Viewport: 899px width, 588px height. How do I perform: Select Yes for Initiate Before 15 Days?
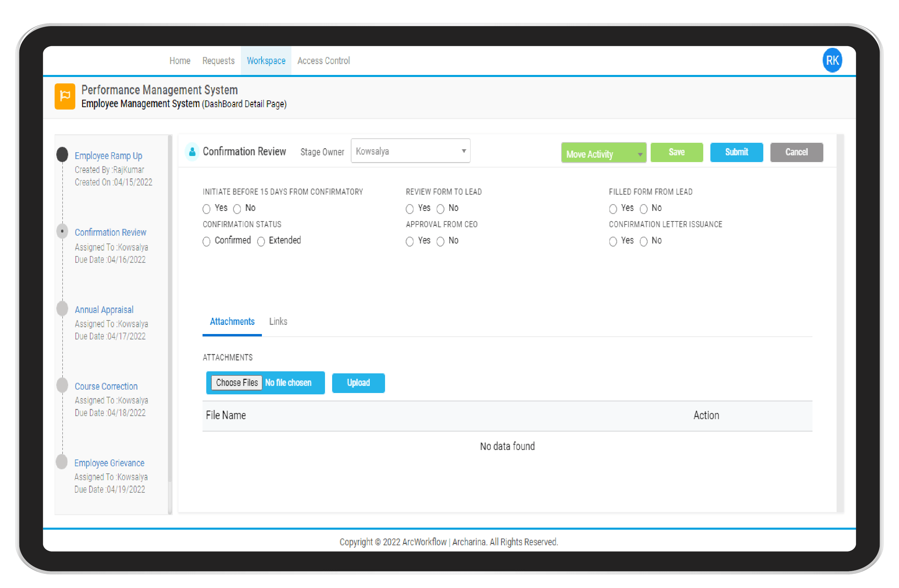[x=206, y=209]
